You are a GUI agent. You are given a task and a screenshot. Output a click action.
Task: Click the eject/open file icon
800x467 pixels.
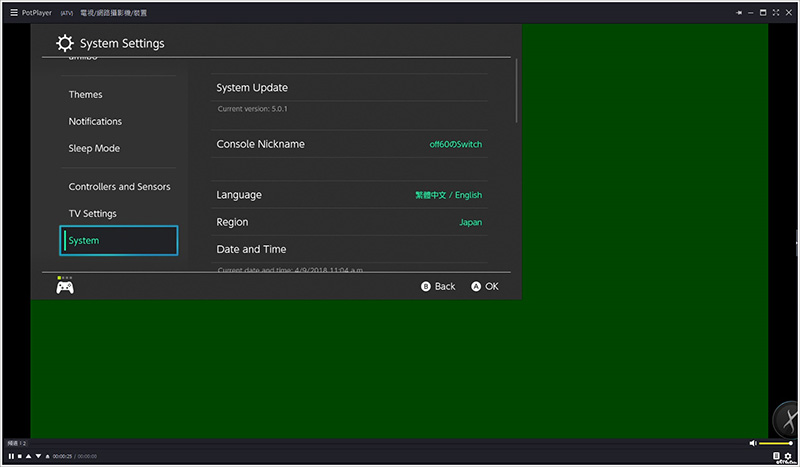46,456
